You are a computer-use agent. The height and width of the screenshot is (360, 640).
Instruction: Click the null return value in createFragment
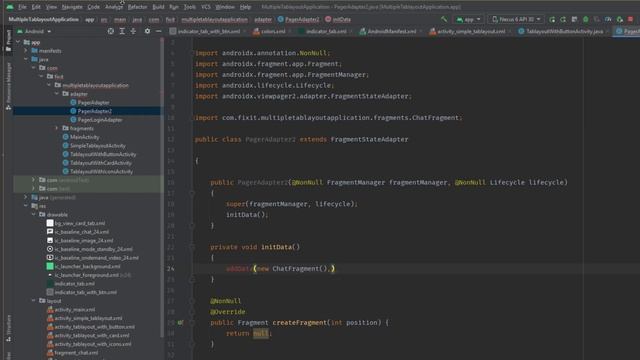click(x=260, y=333)
